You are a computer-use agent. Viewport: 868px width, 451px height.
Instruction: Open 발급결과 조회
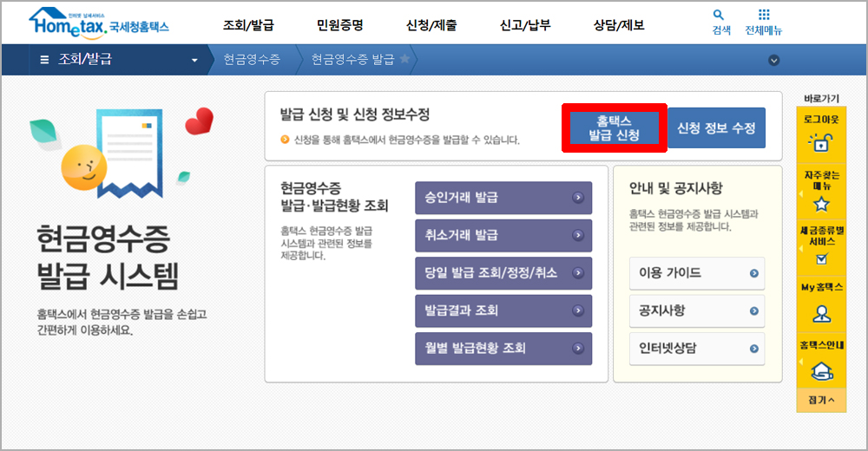[x=503, y=310]
